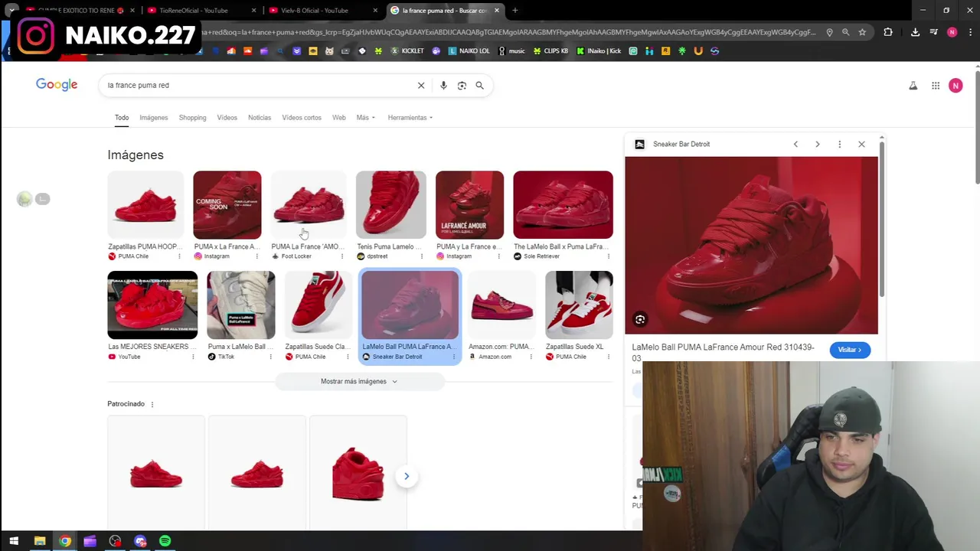Screen dimensions: 980x551
Task: Clear the search box with the X icon
Action: click(420, 85)
